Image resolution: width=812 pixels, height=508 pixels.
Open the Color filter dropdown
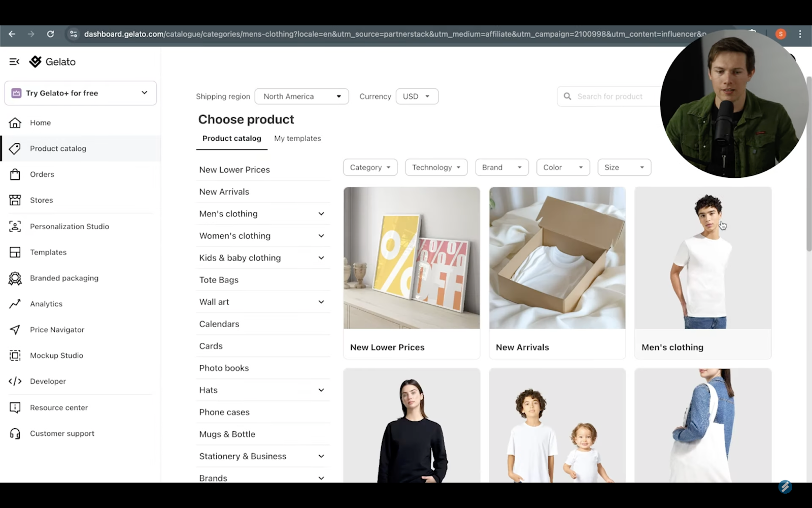[563, 167]
